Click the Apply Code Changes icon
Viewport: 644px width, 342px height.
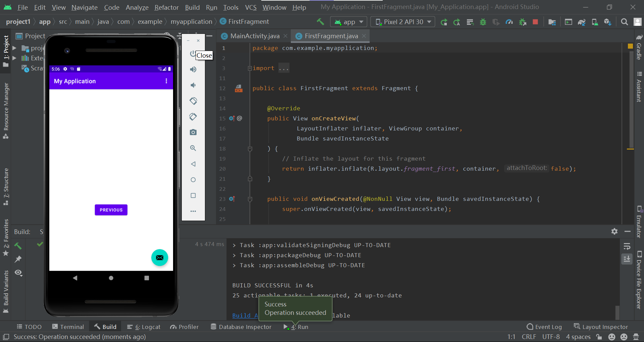470,22
